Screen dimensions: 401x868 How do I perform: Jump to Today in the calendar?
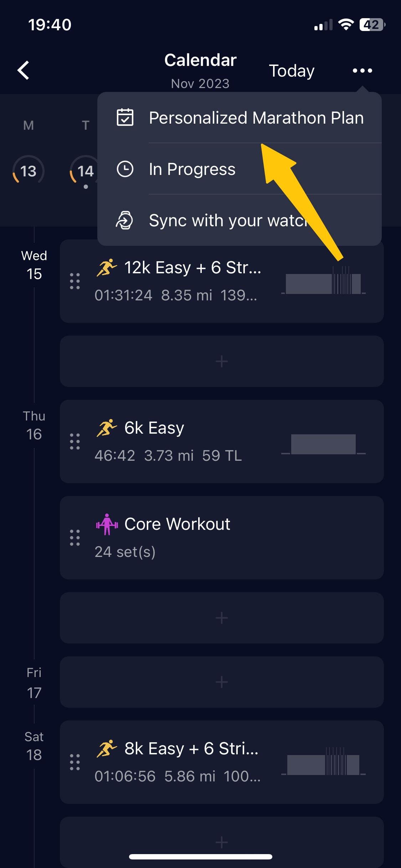(292, 71)
